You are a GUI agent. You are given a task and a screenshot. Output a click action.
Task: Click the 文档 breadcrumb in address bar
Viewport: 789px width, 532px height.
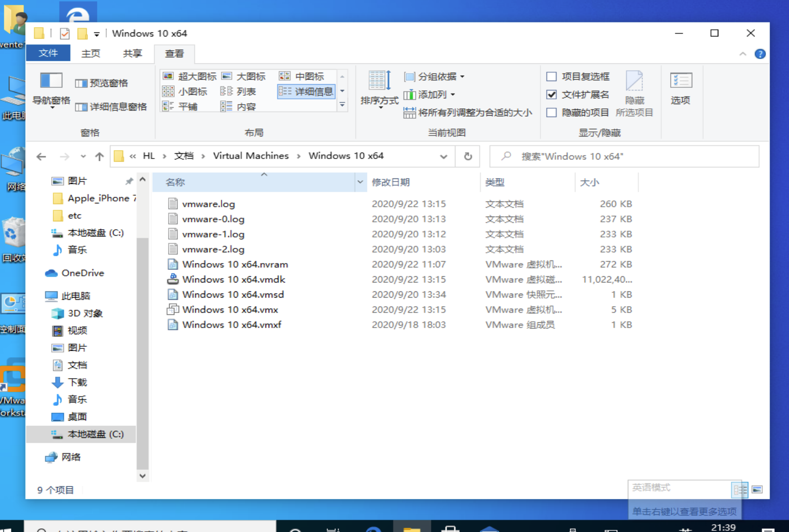[184, 156]
